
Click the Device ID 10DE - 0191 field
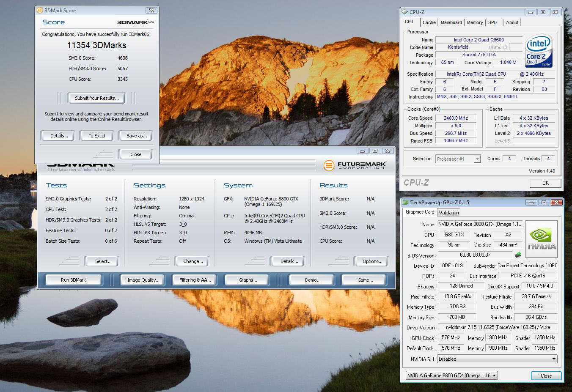[x=452, y=266]
